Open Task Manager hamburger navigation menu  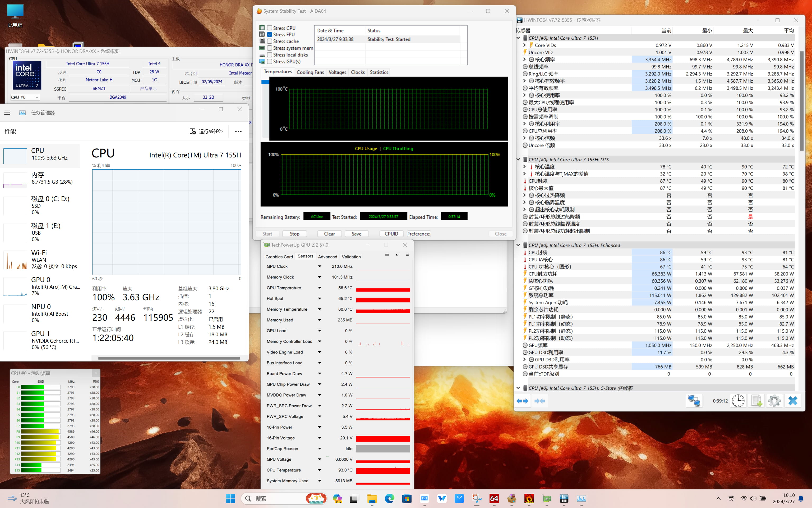coord(7,112)
